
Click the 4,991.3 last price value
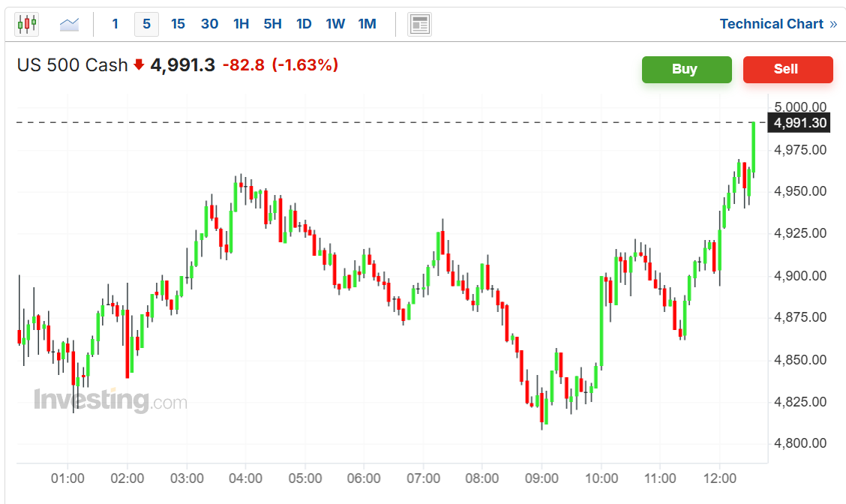(182, 65)
